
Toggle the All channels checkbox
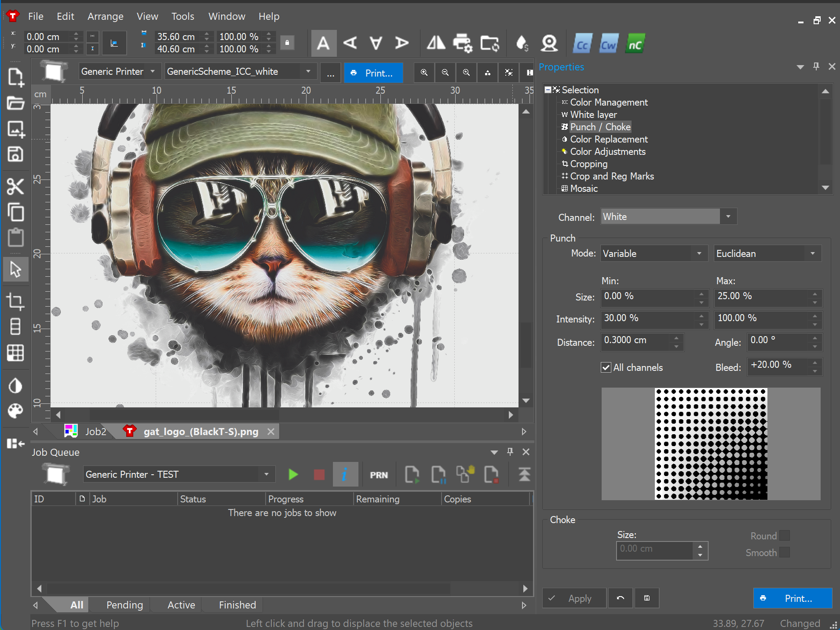606,367
